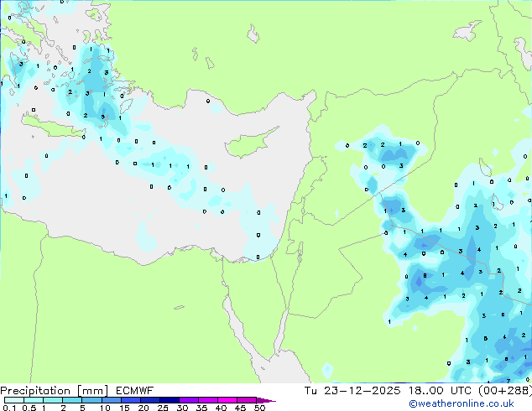Screen dimensions: 532x411
Task: Click the legend value '25'
Action: coord(163,408)
